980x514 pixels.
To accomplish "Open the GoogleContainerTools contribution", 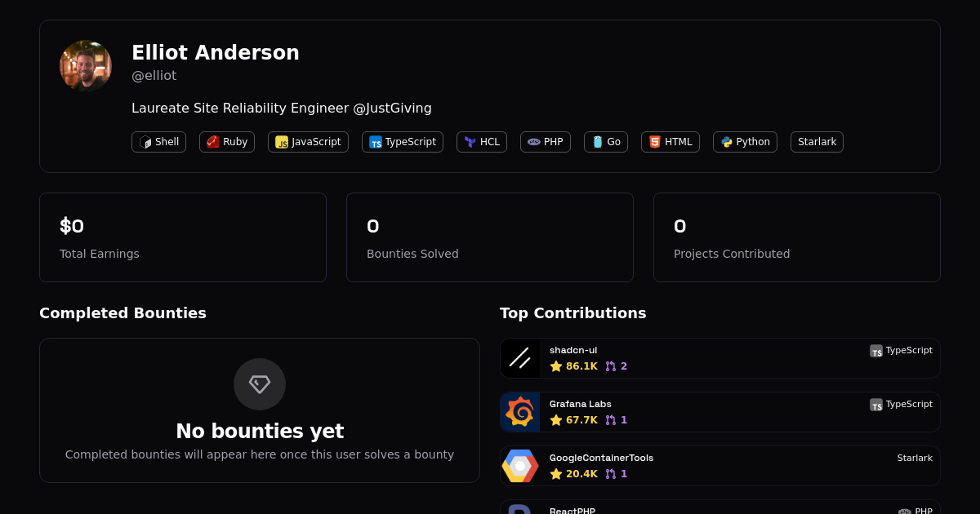I will click(x=719, y=466).
